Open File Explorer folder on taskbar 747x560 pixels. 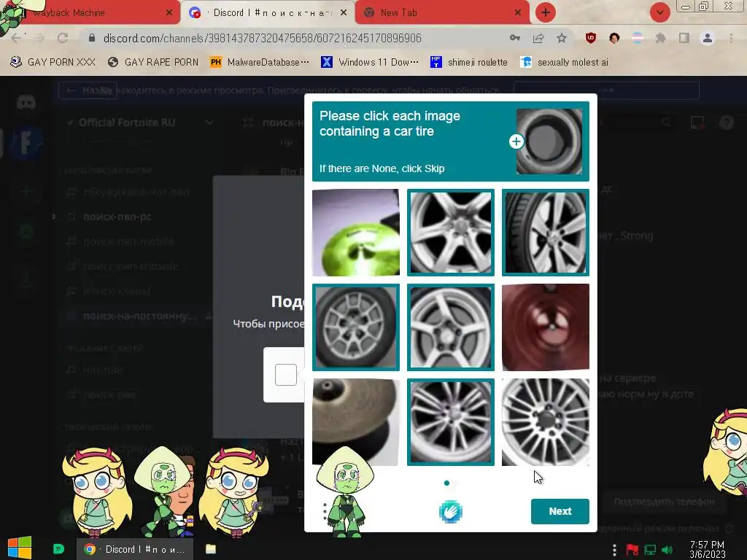click(211, 549)
